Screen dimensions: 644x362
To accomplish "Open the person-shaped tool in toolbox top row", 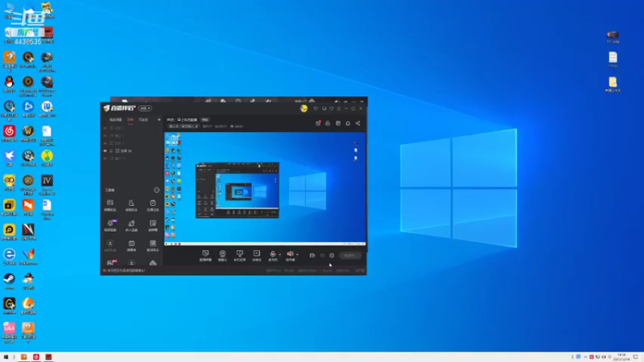I will [x=131, y=205].
